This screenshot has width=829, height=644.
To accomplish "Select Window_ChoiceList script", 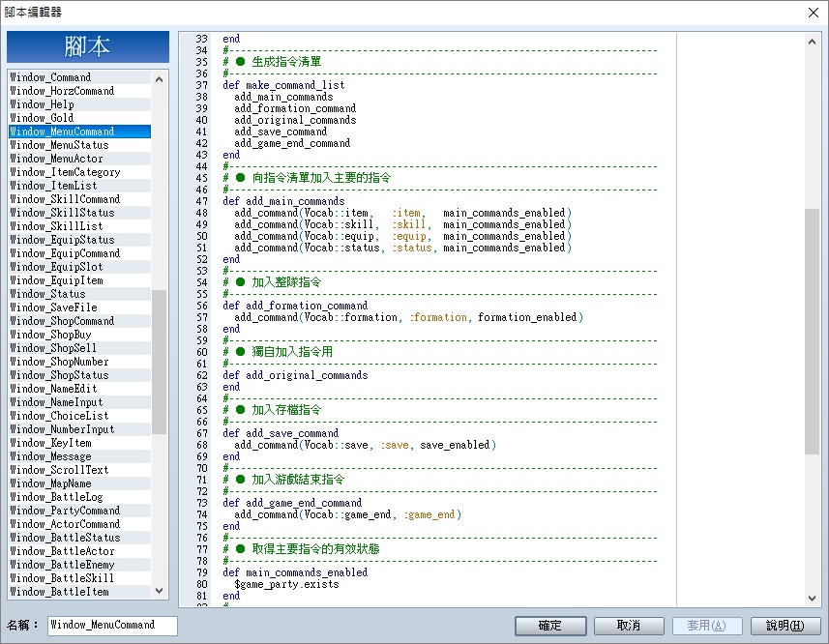I will click(80, 416).
